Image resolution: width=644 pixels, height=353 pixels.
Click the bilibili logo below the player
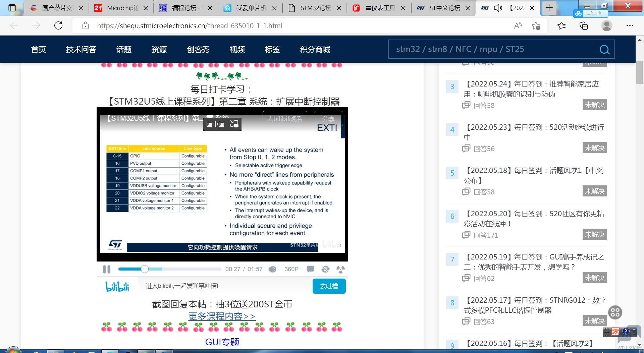pyautogui.click(x=117, y=286)
